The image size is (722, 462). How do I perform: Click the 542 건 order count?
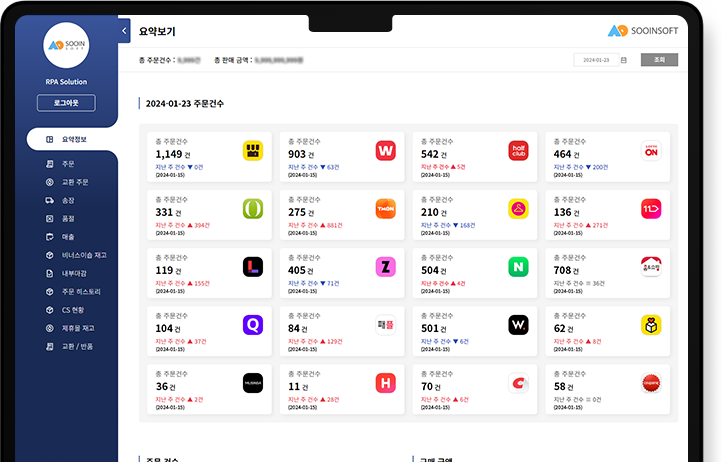(x=433, y=154)
